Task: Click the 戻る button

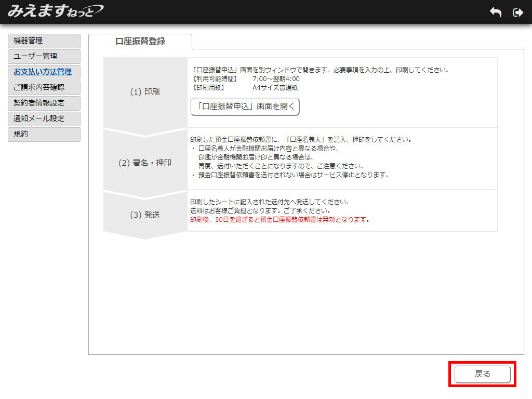Action: point(482,374)
